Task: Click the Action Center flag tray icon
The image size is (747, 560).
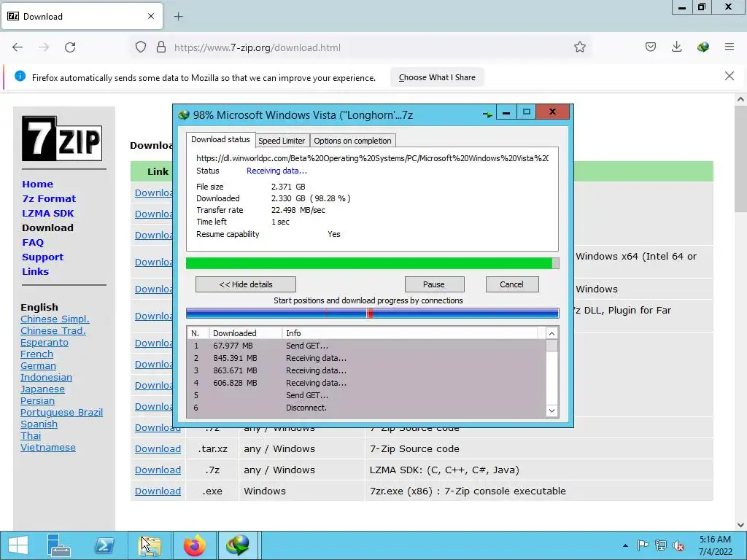Action: coord(643,545)
